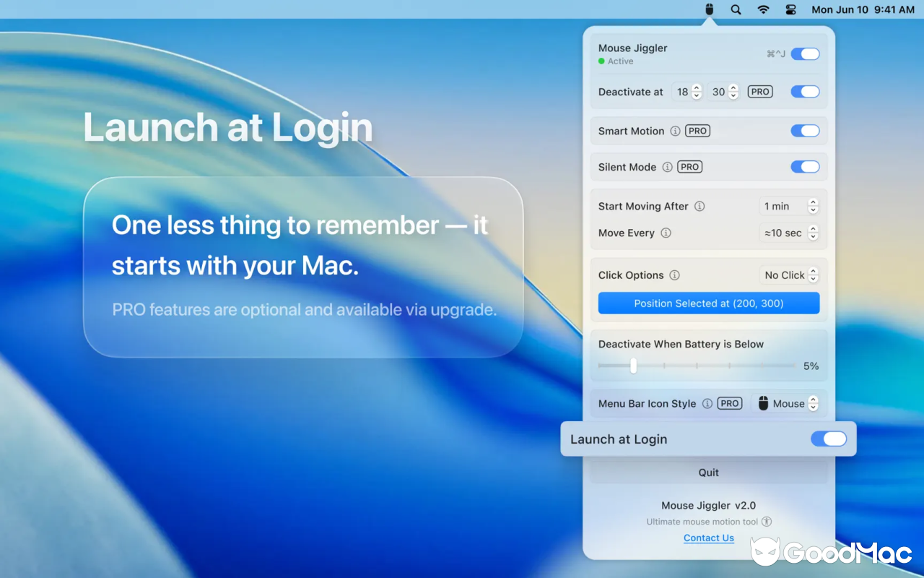Click the date and time in the menu bar

(863, 9)
